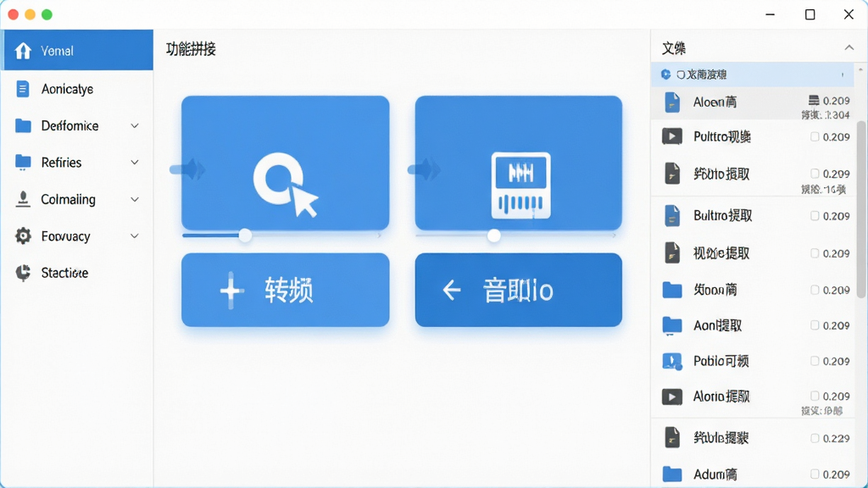Expand the Colmaling section chevron
This screenshot has width=868, height=488.
coord(135,199)
